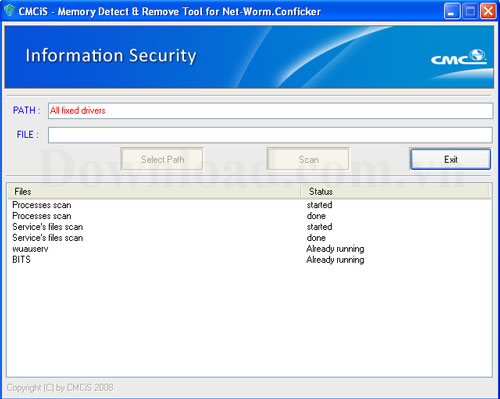Click the CMCiS shield icon in title bar

tap(10, 11)
